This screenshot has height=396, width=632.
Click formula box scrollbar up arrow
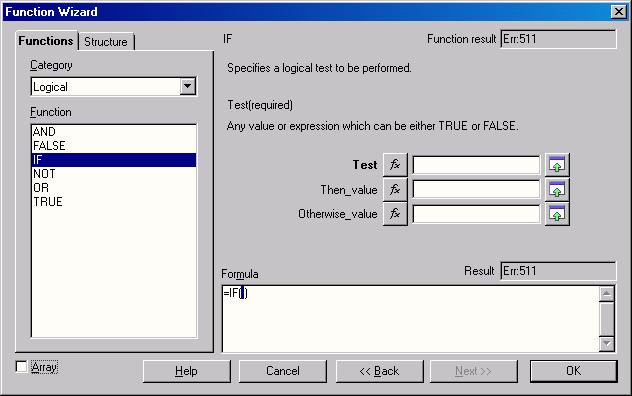pos(607,294)
